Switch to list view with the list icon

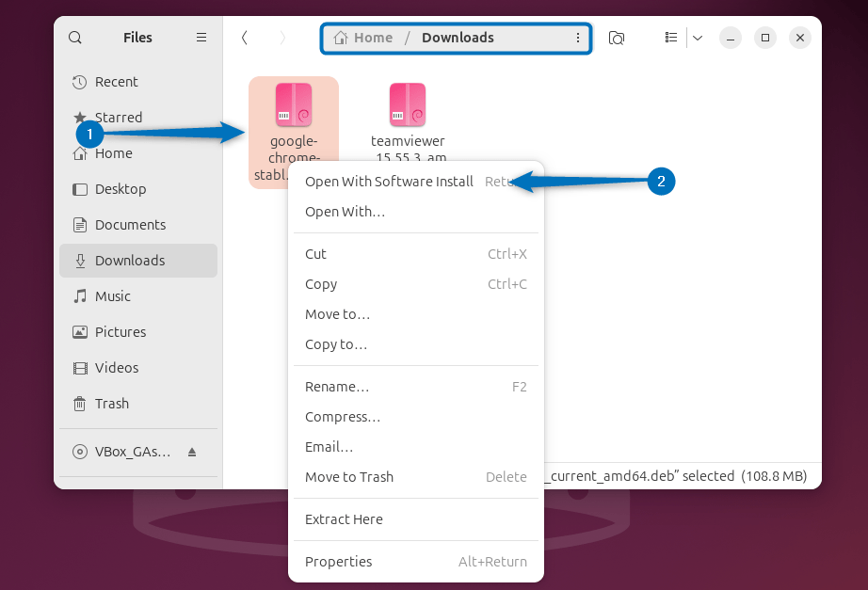pyautogui.click(x=670, y=38)
